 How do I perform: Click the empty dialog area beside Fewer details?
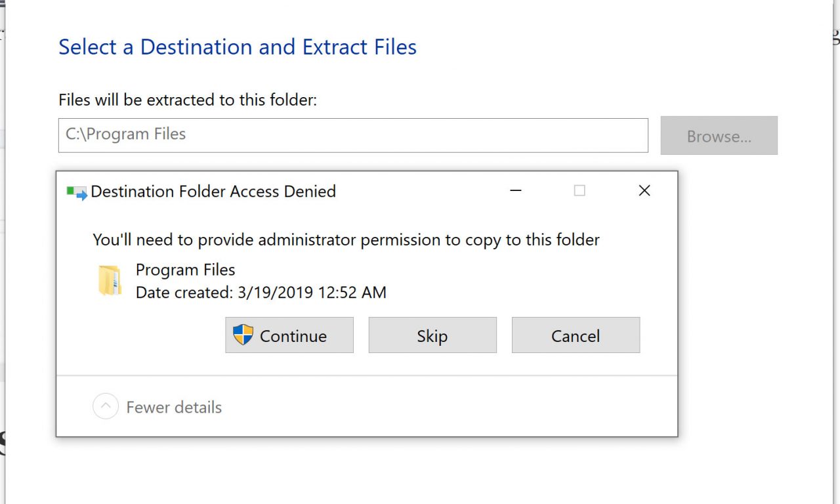tap(446, 407)
